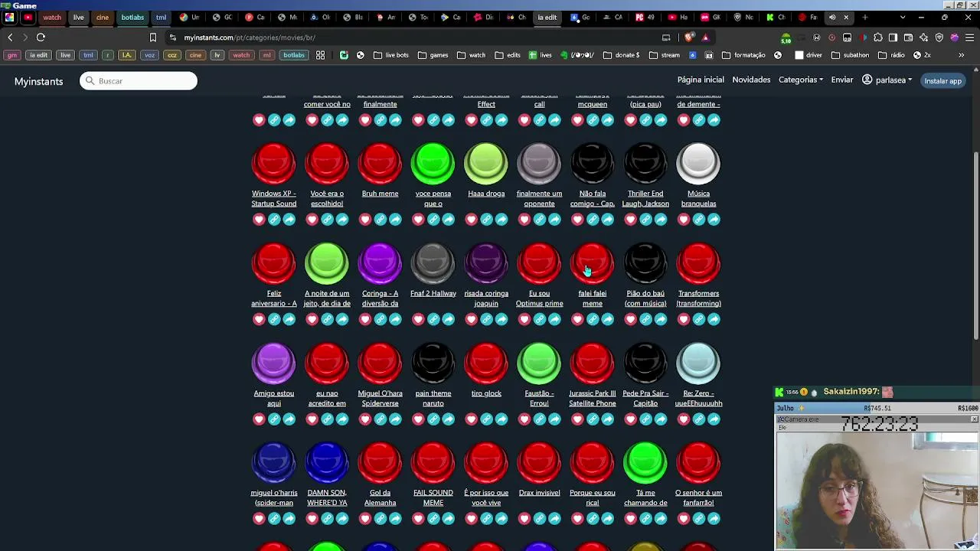
Task: Click the webcam overlay video
Action: (x=877, y=491)
